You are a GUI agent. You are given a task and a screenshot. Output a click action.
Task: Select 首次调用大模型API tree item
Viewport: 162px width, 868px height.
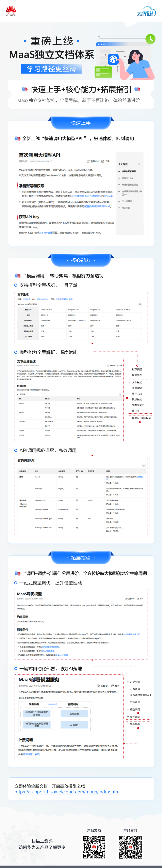coord(141,695)
